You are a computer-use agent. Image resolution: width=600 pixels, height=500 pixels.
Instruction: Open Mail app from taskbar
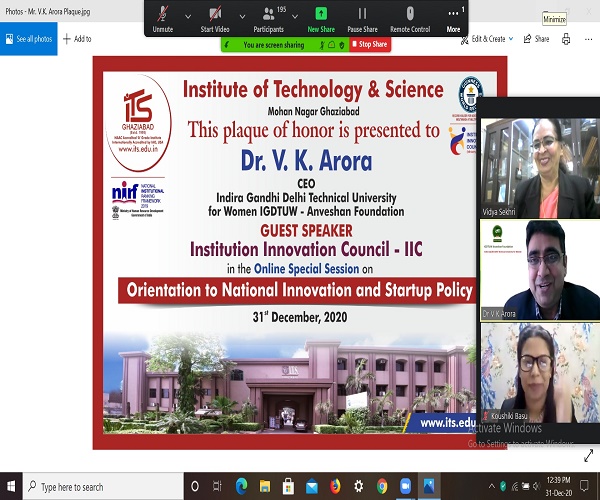pos(312,487)
